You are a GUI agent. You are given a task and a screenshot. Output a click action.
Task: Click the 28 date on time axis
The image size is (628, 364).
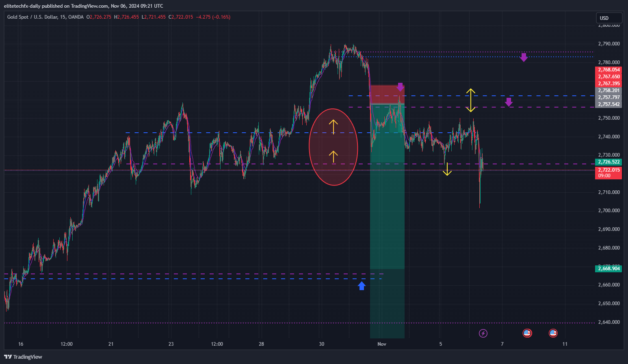(261, 344)
